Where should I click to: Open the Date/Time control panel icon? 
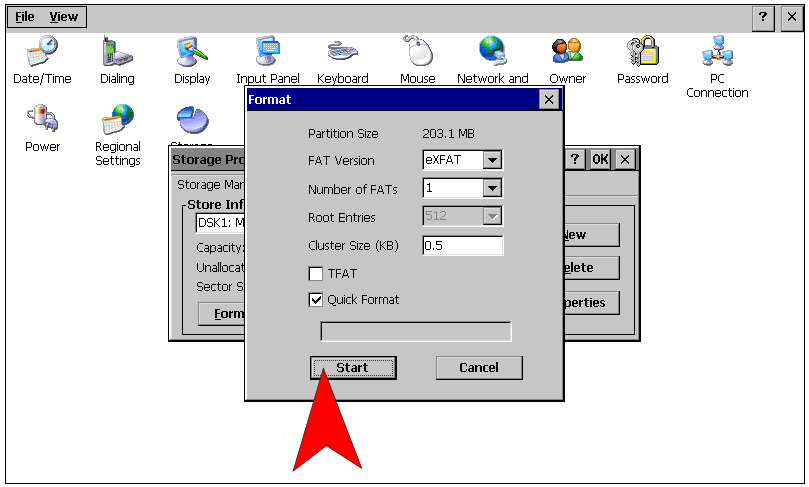(x=42, y=51)
